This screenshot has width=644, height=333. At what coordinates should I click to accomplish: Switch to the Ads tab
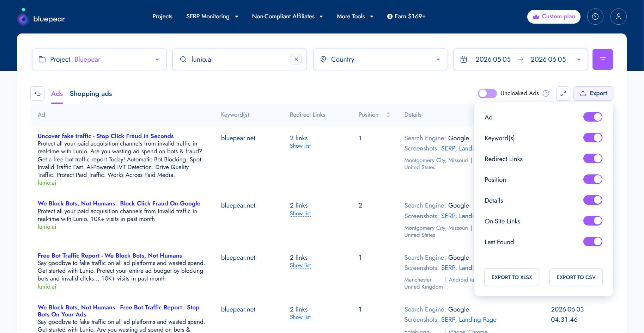[x=57, y=94]
